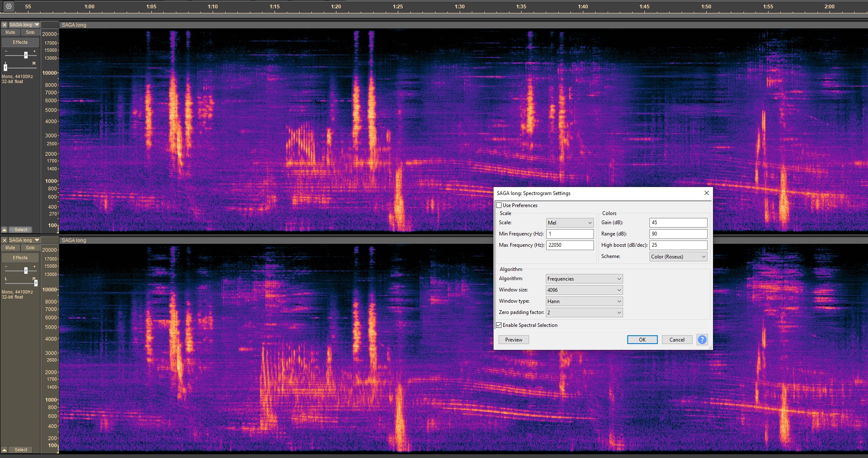Solo the upper SAGA long track
Screen dimensions: 868x458
coord(30,32)
